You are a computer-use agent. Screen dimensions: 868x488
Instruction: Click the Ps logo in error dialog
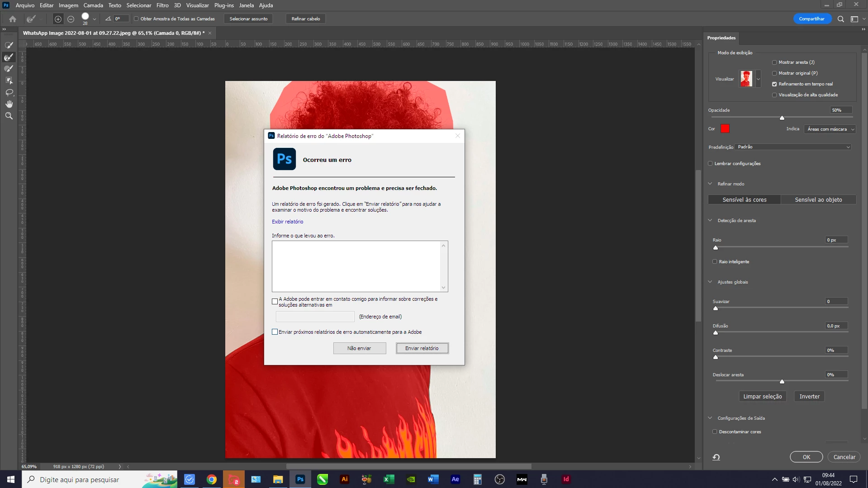pyautogui.click(x=284, y=159)
